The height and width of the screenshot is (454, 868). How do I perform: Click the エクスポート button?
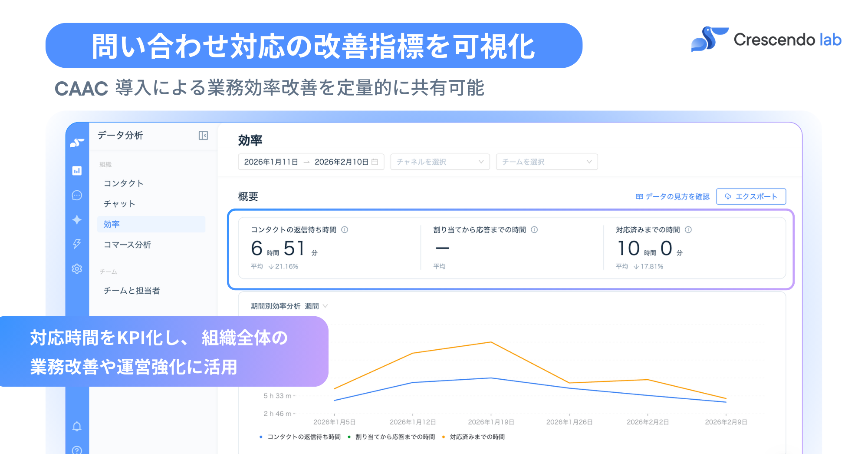[751, 196]
